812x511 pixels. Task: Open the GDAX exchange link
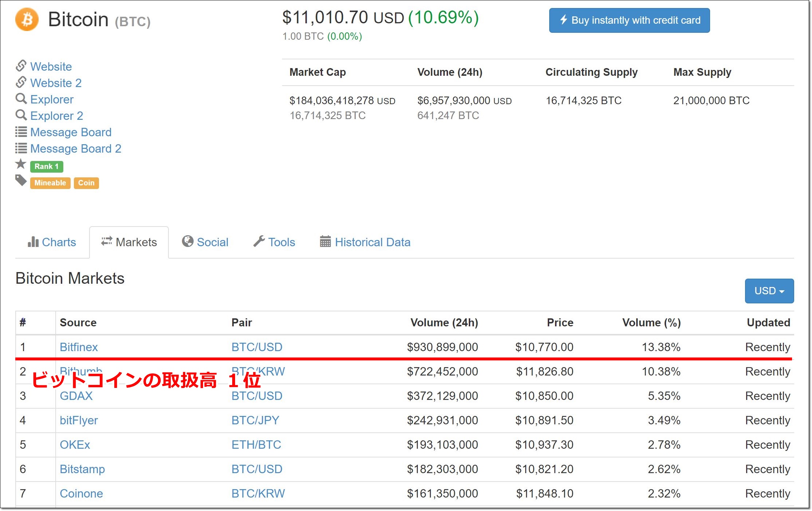pos(76,396)
